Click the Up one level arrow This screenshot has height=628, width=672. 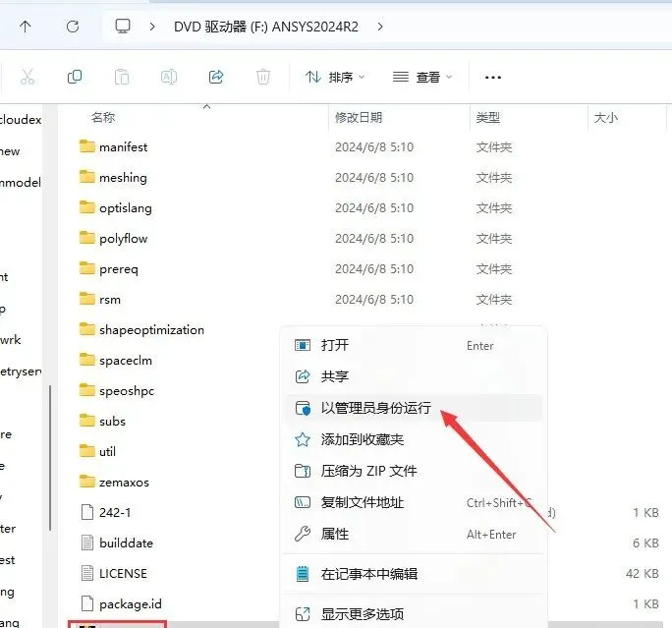(26, 27)
